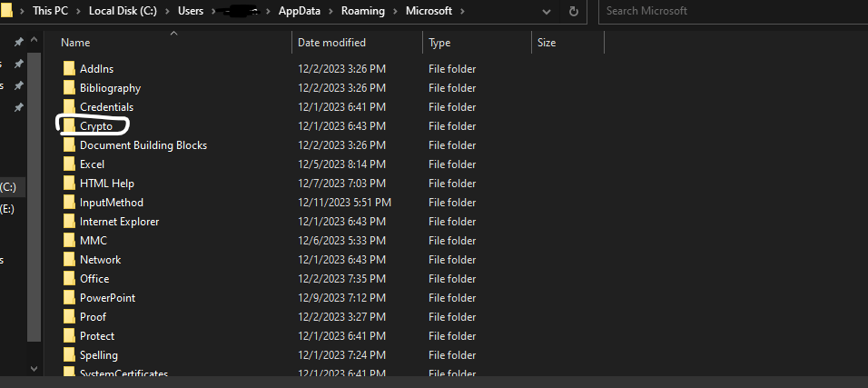Open the Crypto folder icon
868x388 pixels.
(69, 126)
